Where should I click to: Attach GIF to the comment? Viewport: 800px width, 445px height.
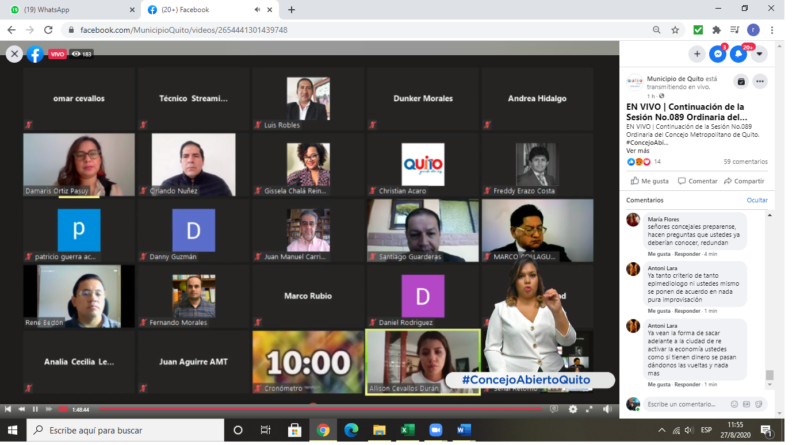[x=746, y=404]
